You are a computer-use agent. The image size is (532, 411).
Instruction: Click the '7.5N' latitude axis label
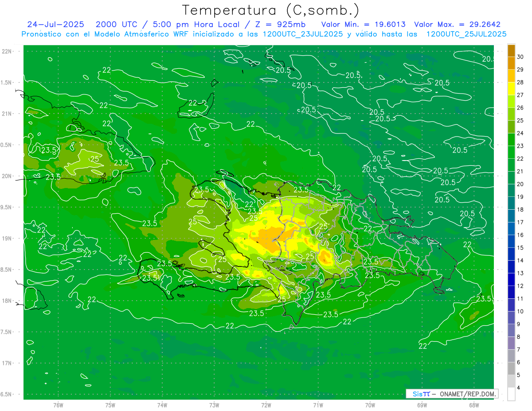(x=7, y=332)
